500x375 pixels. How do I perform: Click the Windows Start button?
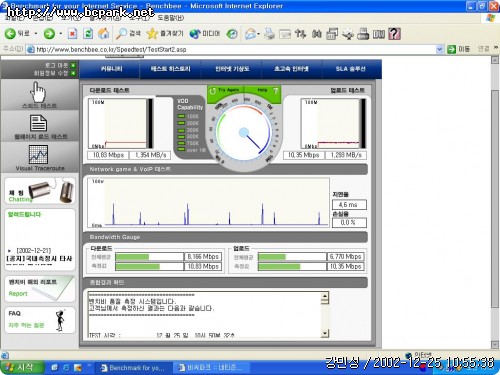coord(22,367)
